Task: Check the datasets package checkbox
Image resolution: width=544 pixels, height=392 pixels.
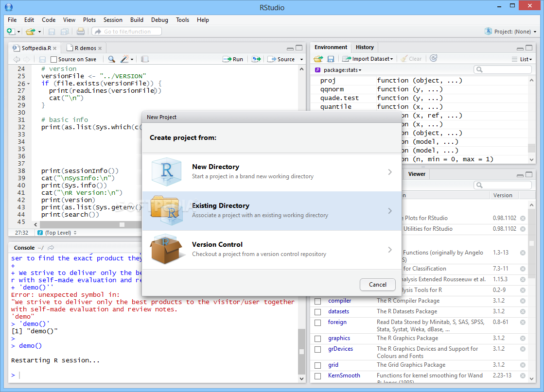Action: [x=318, y=312]
